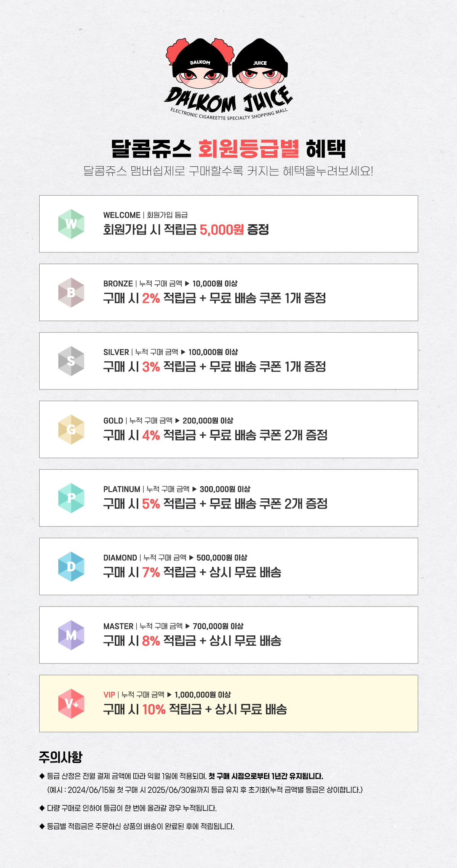This screenshot has width=457, height=868.
Task: Click the Silver S hexagon icon
Action: 71,361
